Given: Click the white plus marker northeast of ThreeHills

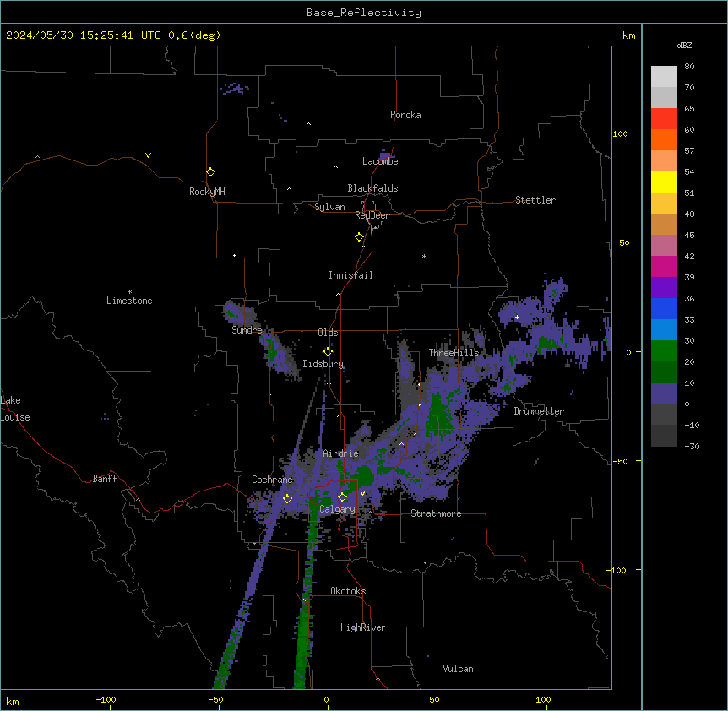Looking at the screenshot, I should [x=517, y=317].
